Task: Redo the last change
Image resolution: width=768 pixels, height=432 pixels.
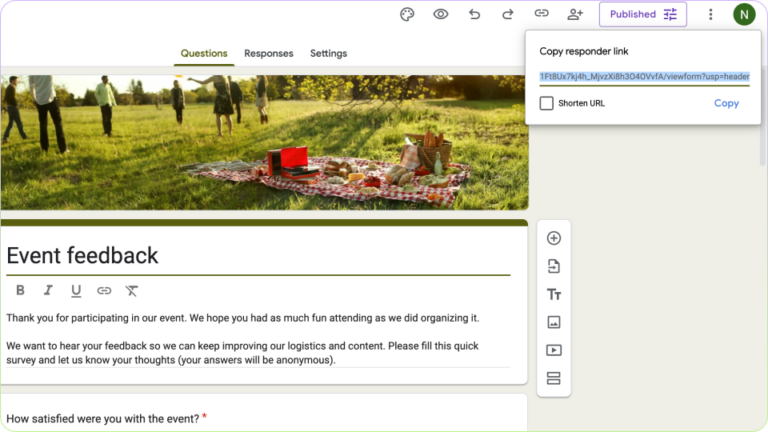Action: [x=508, y=14]
